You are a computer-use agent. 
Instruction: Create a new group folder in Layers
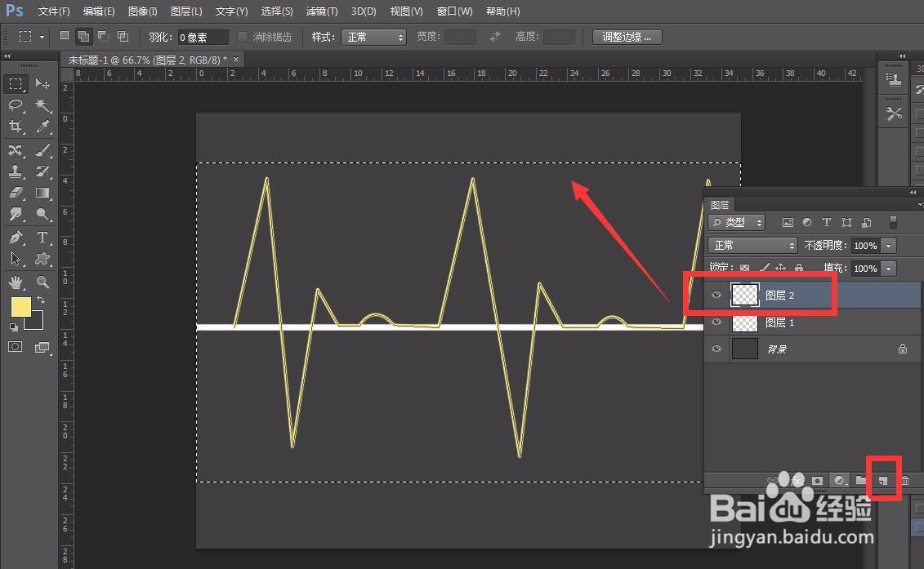pyautogui.click(x=861, y=481)
